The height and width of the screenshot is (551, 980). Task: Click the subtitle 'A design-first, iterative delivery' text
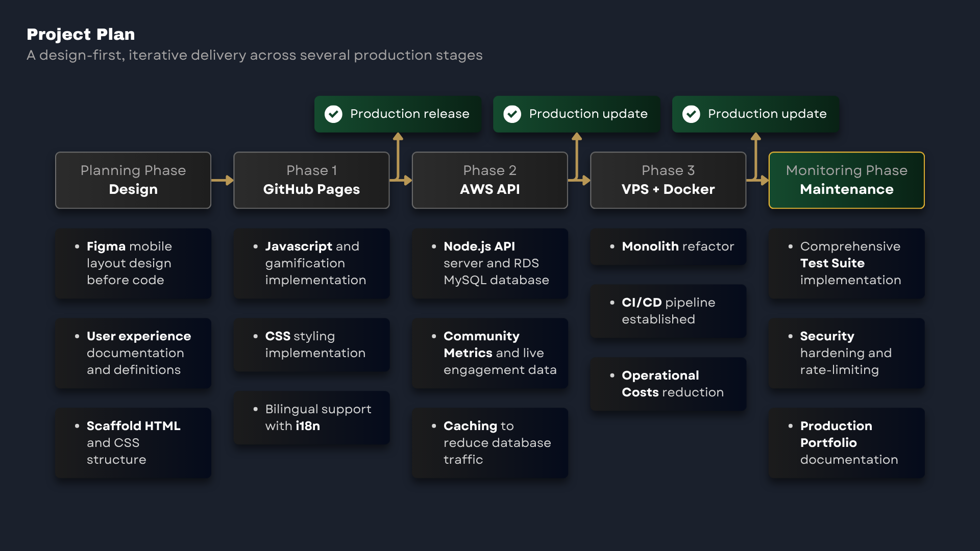255,55
